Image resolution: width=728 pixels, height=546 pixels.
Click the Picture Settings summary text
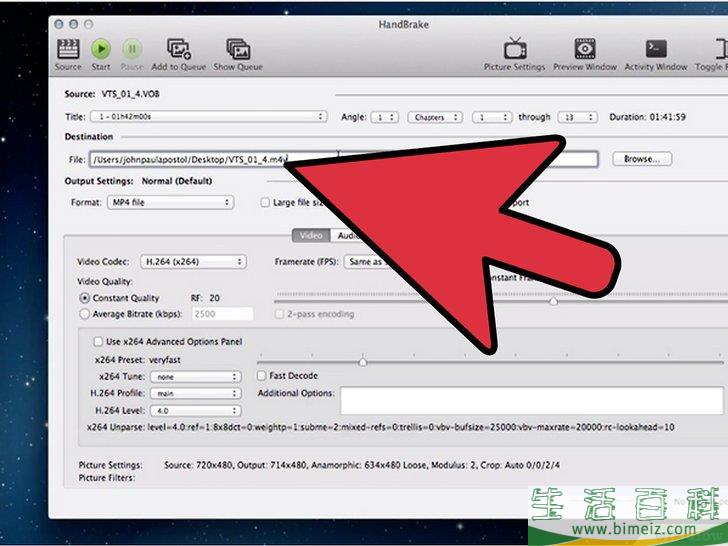pos(362,465)
